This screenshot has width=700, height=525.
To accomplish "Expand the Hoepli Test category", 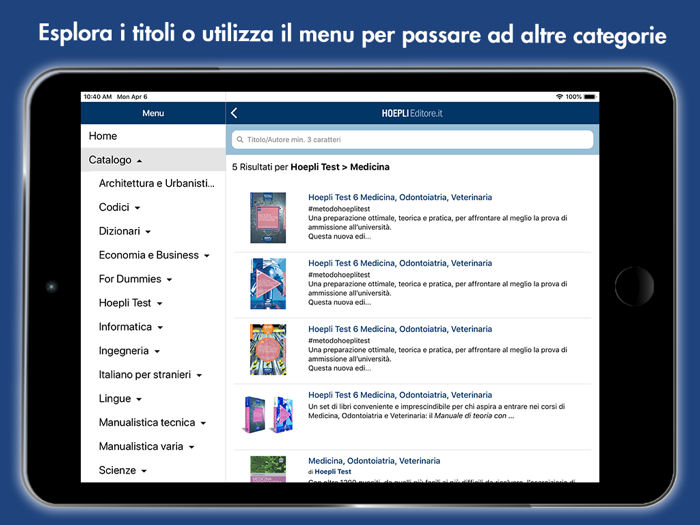I will [130, 303].
